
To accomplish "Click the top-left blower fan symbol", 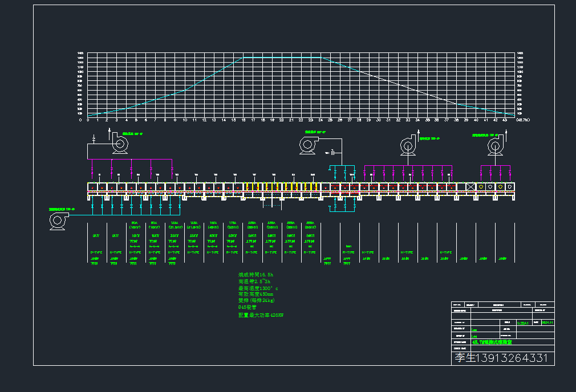I will coord(119,145).
